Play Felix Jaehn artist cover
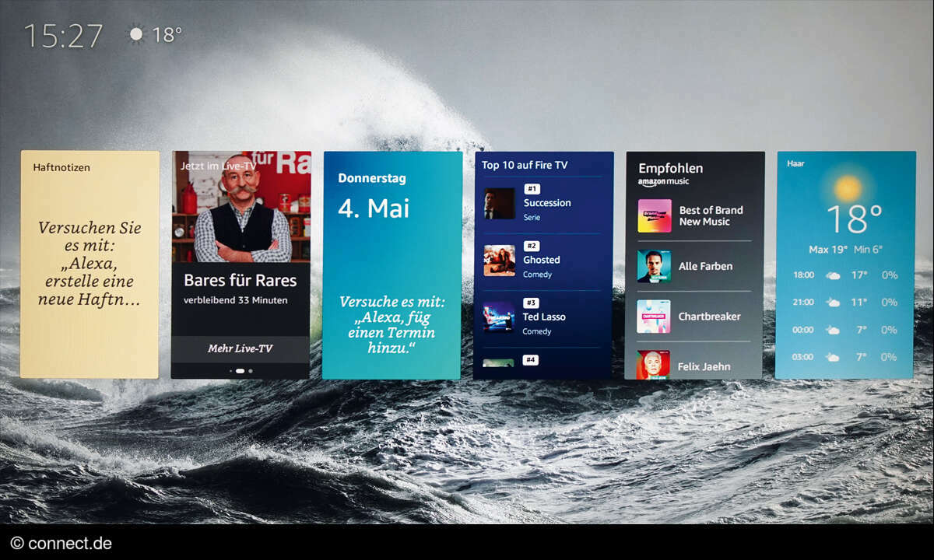The image size is (934, 560). pyautogui.click(x=654, y=365)
